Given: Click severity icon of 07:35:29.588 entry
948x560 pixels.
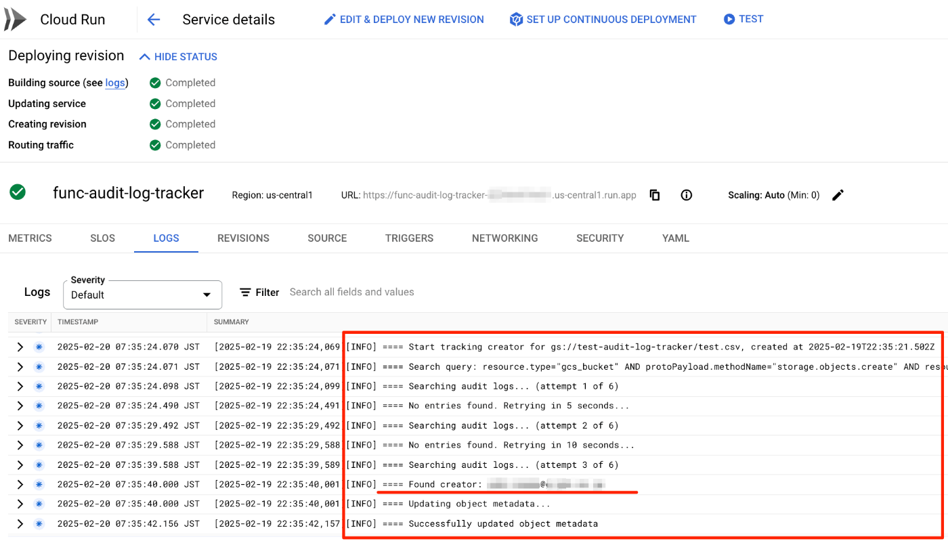Looking at the screenshot, I should click(x=39, y=445).
